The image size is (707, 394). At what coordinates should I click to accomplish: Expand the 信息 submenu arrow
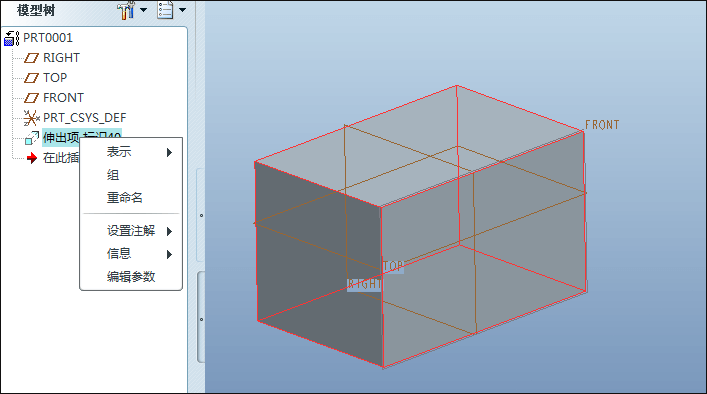170,254
